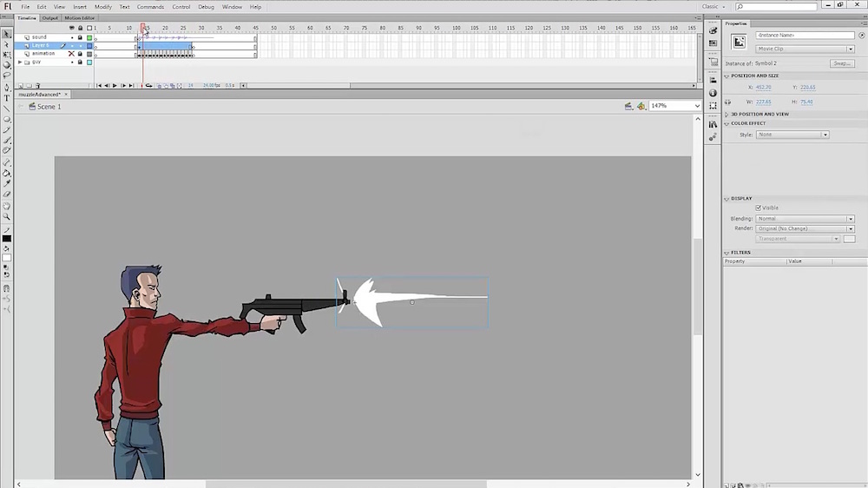
Task: Open the Modify menu
Action: click(x=103, y=6)
